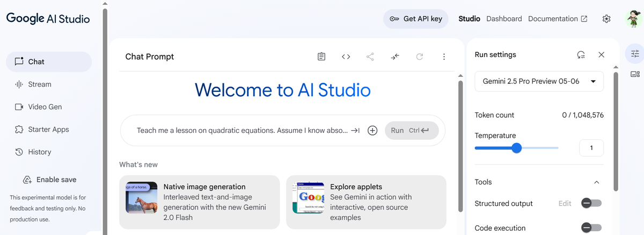Screen dimensions: 644x235
Task: Click the Run button
Action: [412, 130]
